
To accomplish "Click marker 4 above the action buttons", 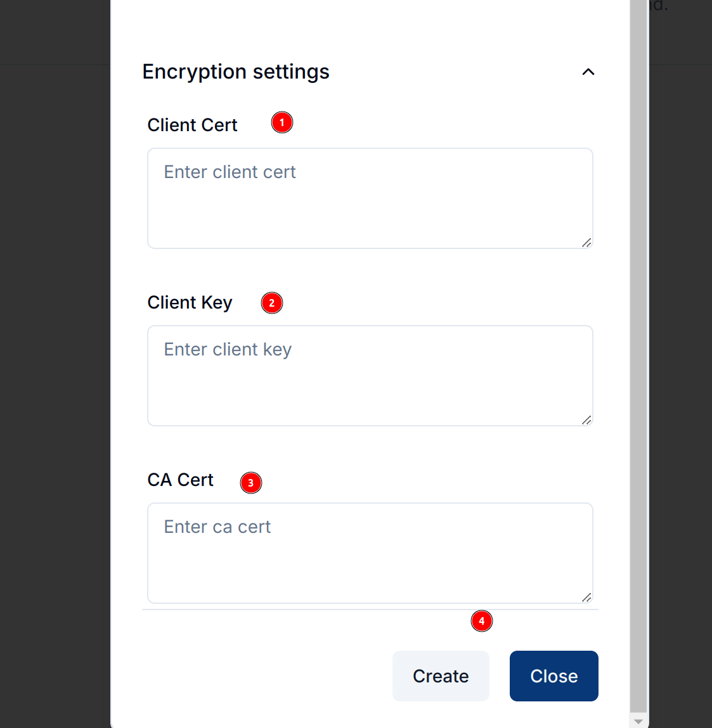I will pyautogui.click(x=482, y=622).
